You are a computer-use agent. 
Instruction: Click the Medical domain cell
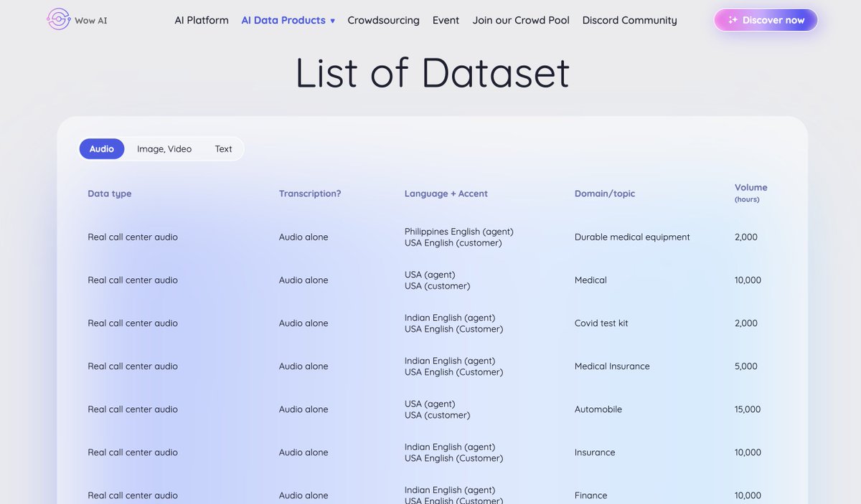(591, 280)
